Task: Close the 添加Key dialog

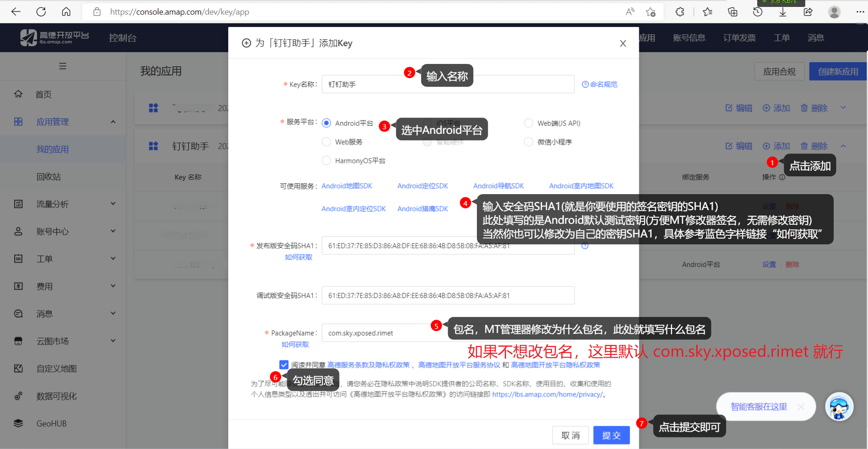Action: 623,43
